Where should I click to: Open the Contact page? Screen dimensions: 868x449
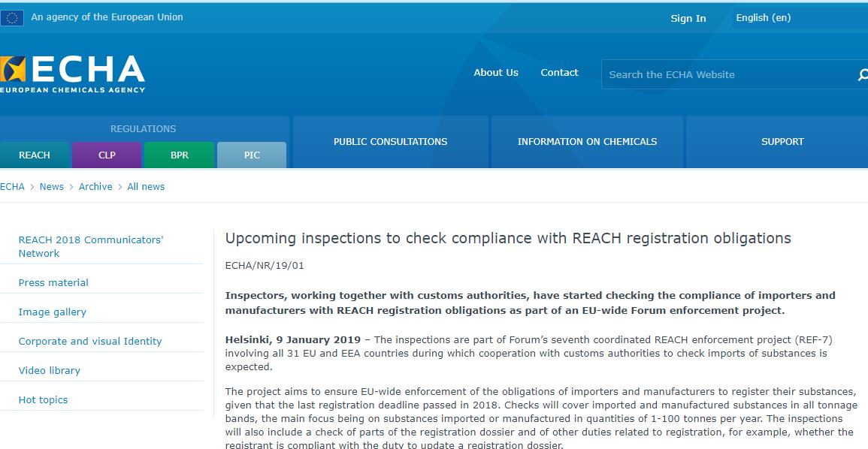[x=559, y=73]
